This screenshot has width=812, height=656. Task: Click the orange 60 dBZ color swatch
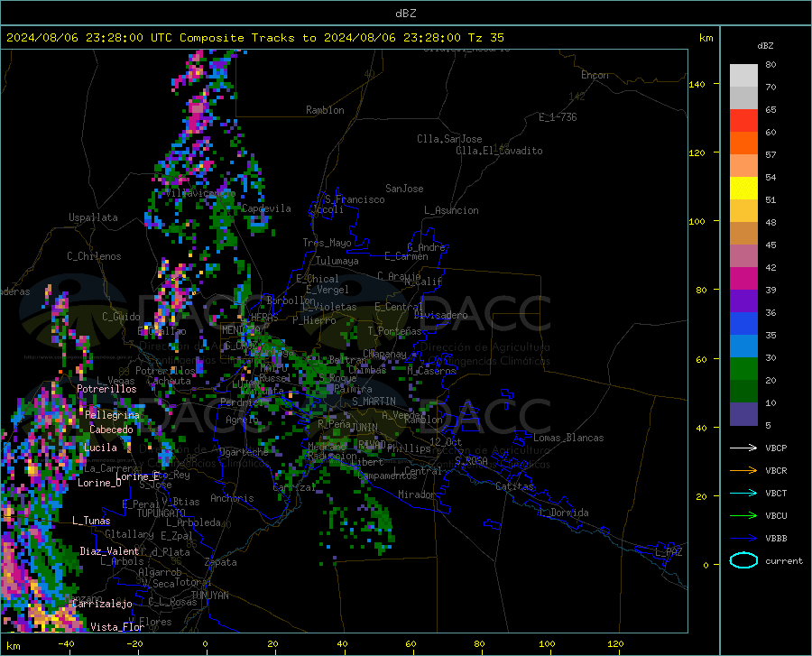(743, 143)
